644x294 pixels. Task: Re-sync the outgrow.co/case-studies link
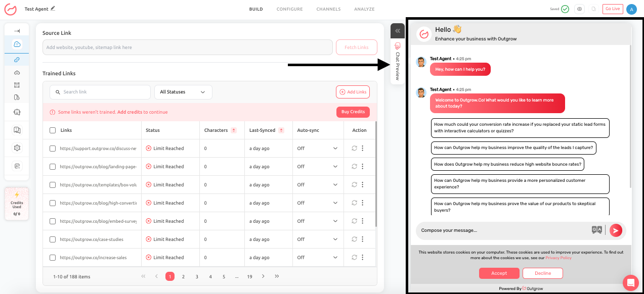tap(355, 239)
